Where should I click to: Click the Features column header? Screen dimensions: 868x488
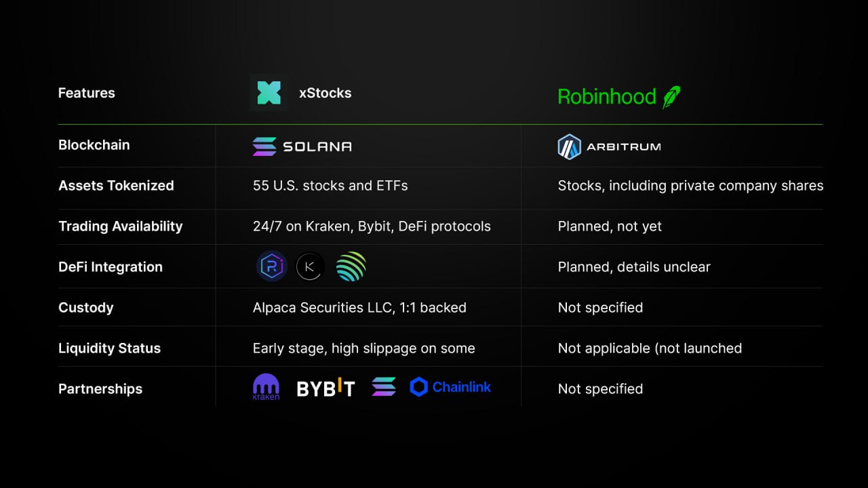[87, 93]
